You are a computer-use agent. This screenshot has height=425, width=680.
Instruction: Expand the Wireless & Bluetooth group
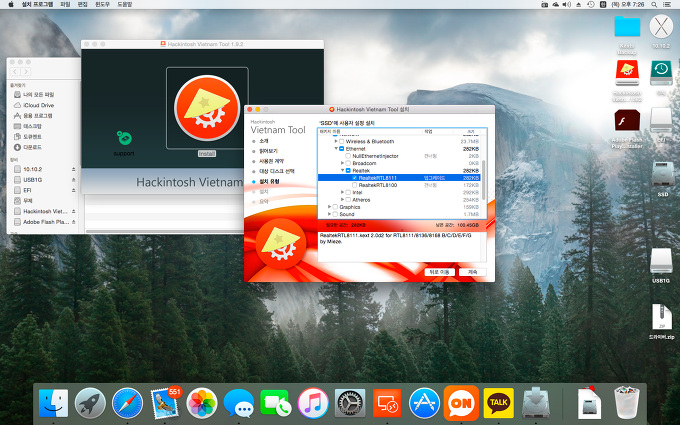[x=336, y=141]
